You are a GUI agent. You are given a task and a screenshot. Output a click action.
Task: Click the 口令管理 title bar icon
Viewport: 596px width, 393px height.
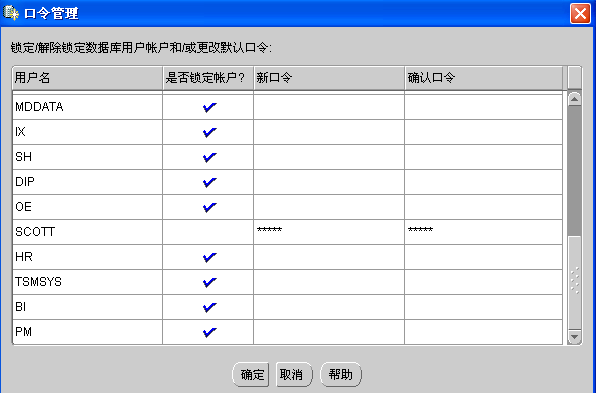click(x=11, y=13)
